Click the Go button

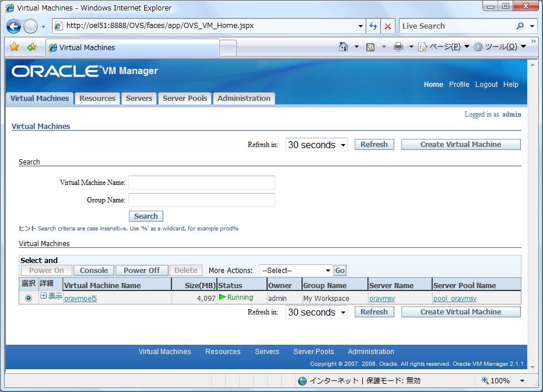coord(339,271)
